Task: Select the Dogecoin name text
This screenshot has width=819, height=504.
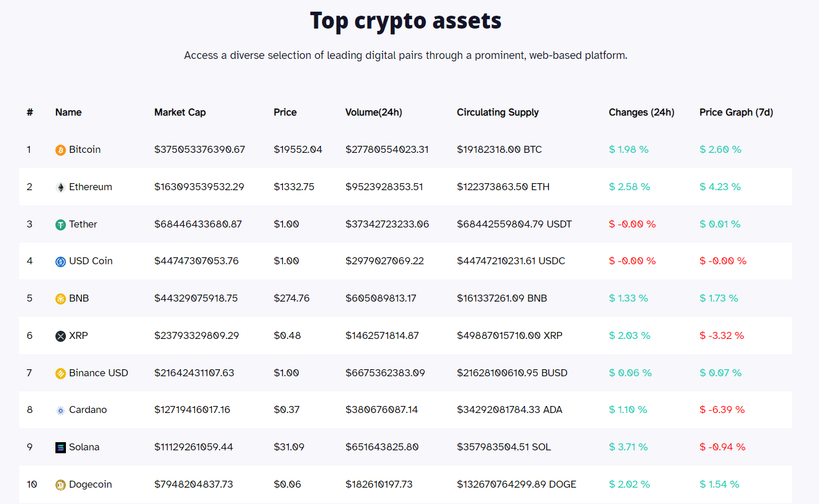Action: [x=90, y=484]
